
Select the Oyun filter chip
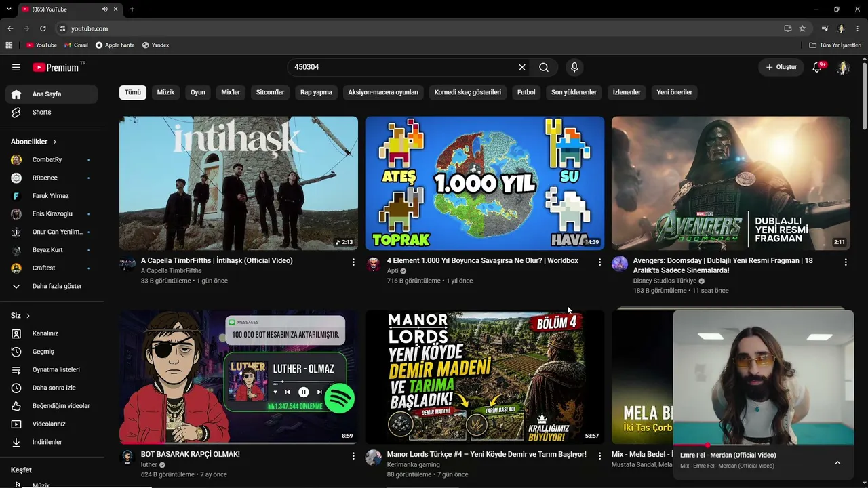pos(198,92)
